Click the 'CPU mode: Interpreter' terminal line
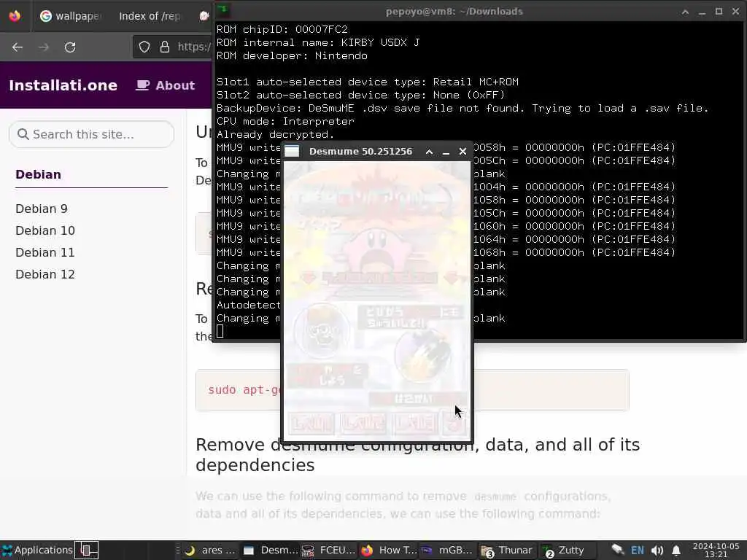The image size is (747, 560). [285, 122]
